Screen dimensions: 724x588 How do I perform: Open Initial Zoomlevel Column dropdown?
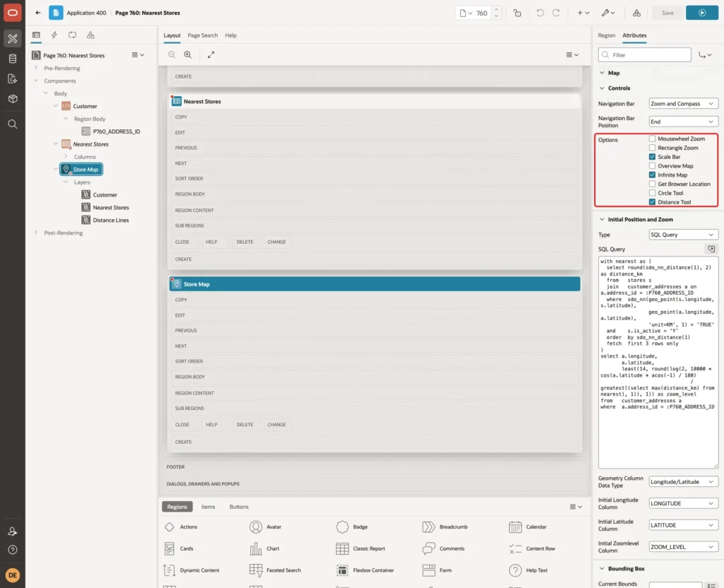click(683, 547)
